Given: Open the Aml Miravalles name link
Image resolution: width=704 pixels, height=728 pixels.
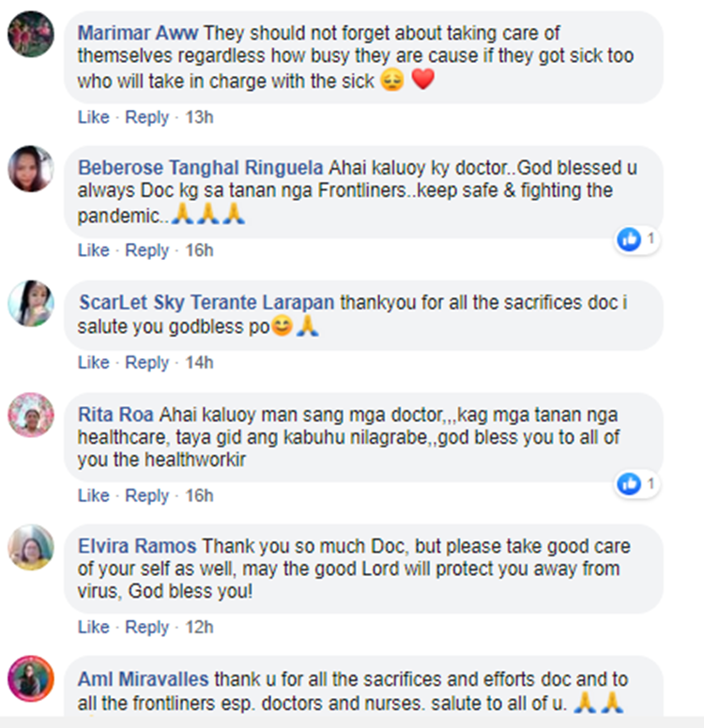Looking at the screenshot, I should [143, 679].
